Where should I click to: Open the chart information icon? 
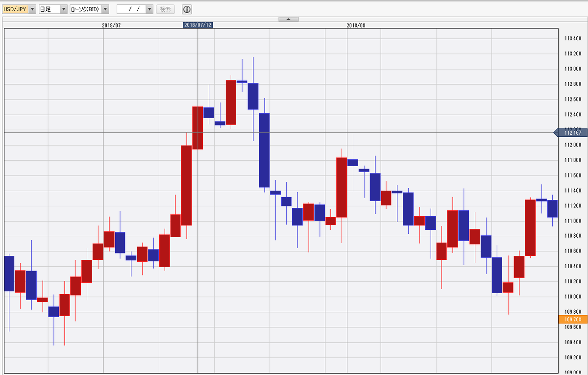tap(187, 9)
